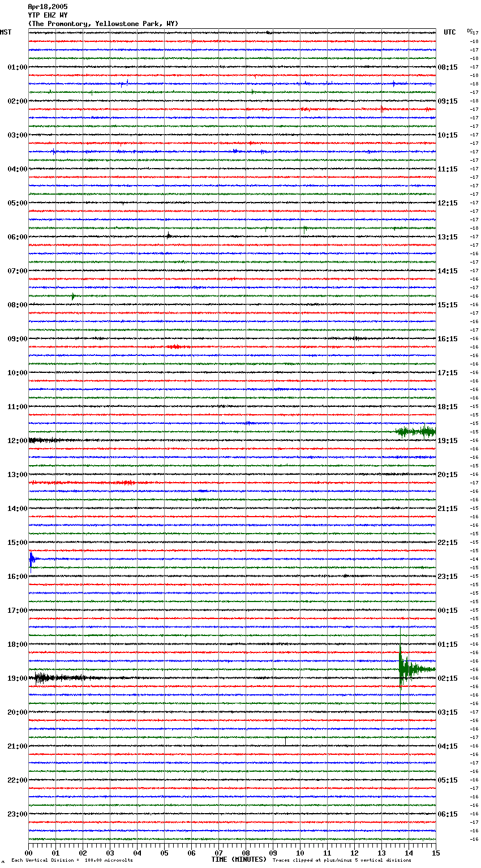The height and width of the screenshot is (868, 481).
Task: Click the 13 minute axis tick label
Action: tap(381, 853)
